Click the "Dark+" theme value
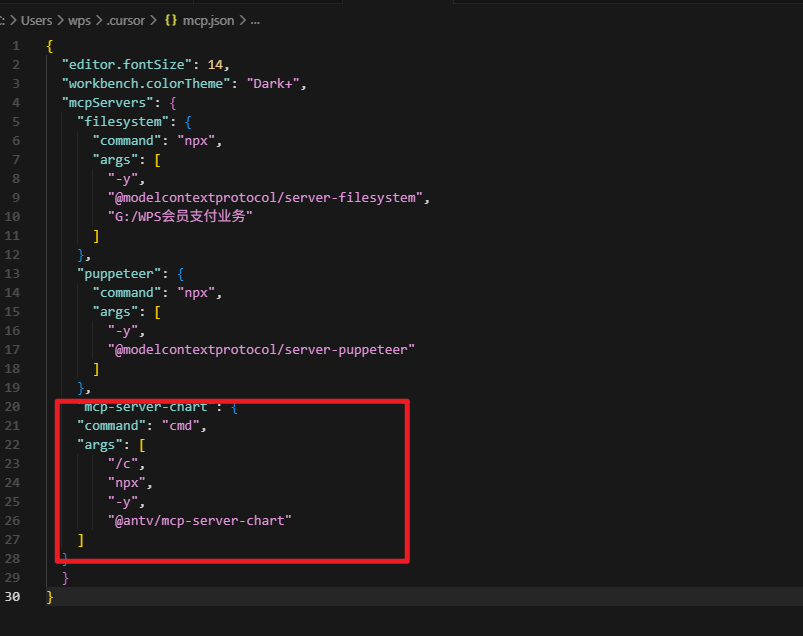Viewport: 803px width, 636px height. coord(273,84)
